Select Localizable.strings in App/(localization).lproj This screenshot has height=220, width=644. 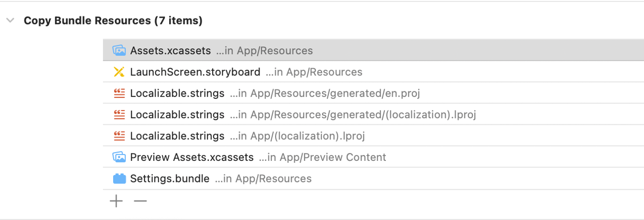coord(177,136)
